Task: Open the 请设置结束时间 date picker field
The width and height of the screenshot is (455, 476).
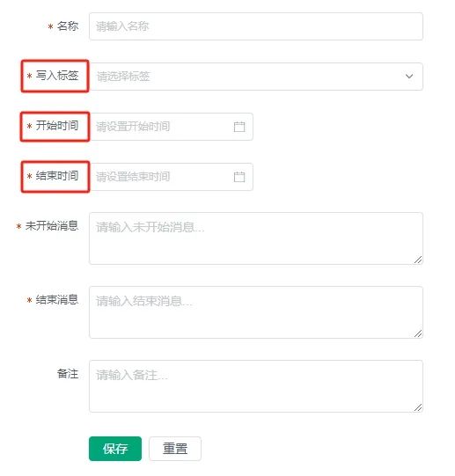Action: 171,177
